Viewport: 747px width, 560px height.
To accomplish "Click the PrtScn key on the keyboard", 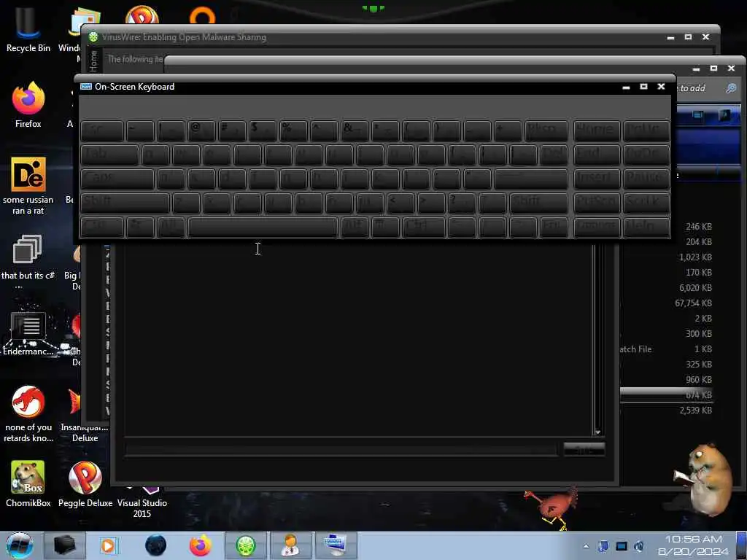I will coord(597,203).
